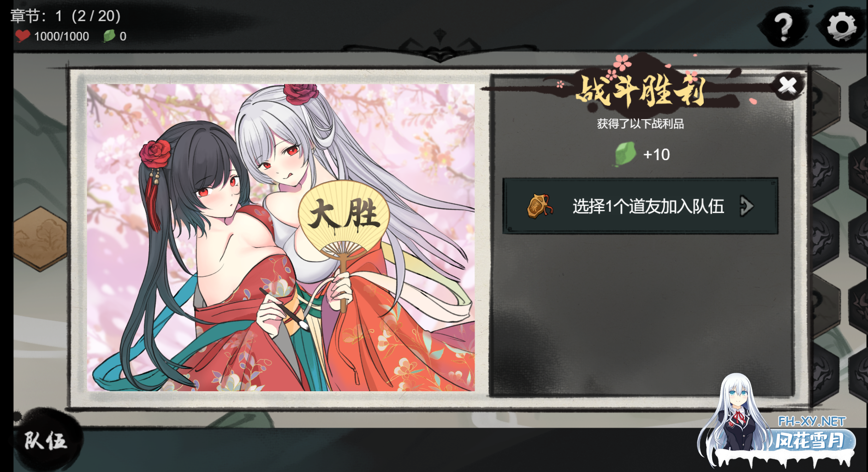
Task: Click the 章节 chapter progress text
Action: (x=65, y=16)
